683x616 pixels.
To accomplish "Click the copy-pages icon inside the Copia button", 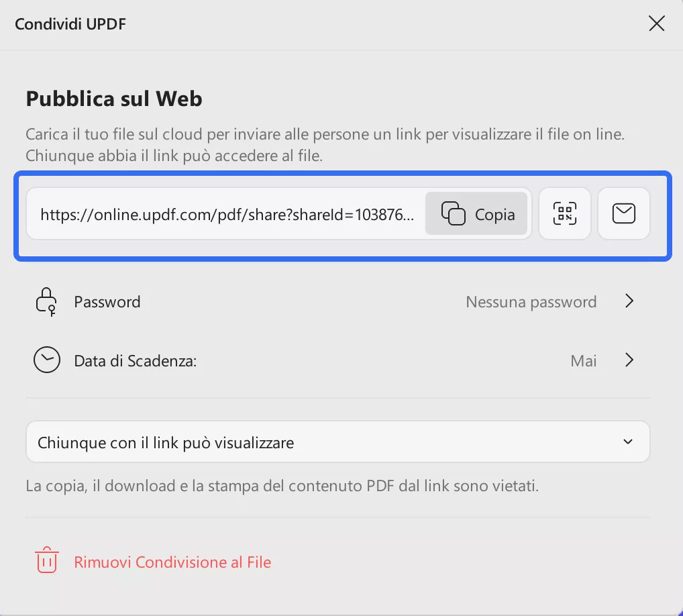I will [x=454, y=213].
